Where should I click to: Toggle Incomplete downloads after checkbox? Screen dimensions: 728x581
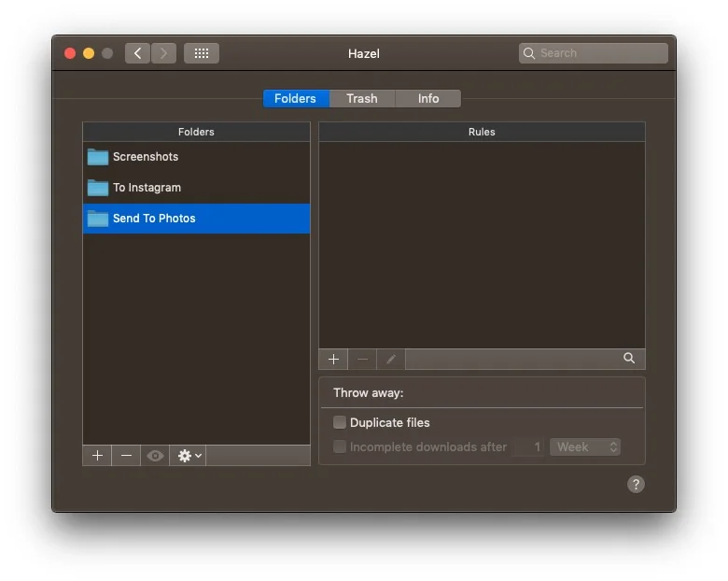click(340, 446)
